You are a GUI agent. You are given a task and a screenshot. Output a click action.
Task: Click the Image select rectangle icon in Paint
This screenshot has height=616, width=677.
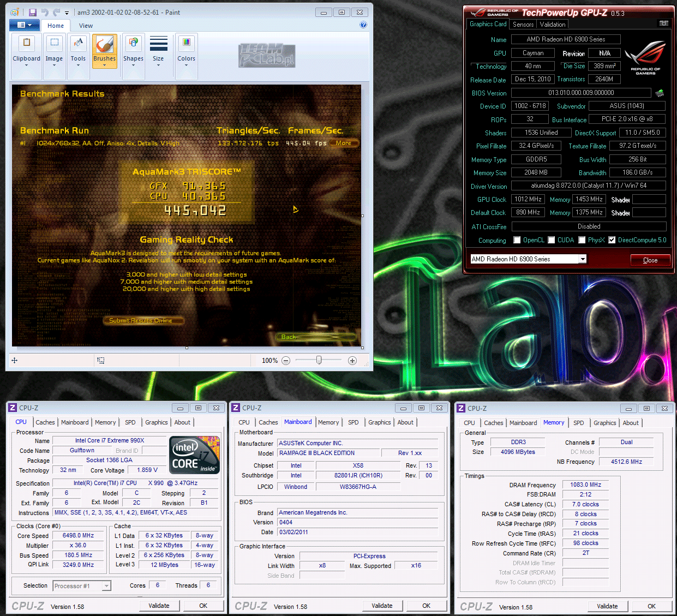(x=54, y=43)
